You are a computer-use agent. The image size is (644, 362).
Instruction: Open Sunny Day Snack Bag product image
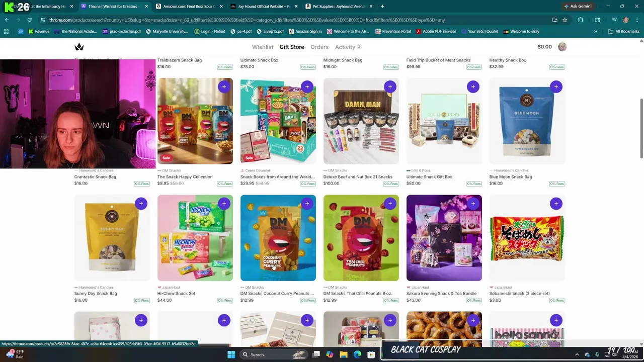(112, 238)
